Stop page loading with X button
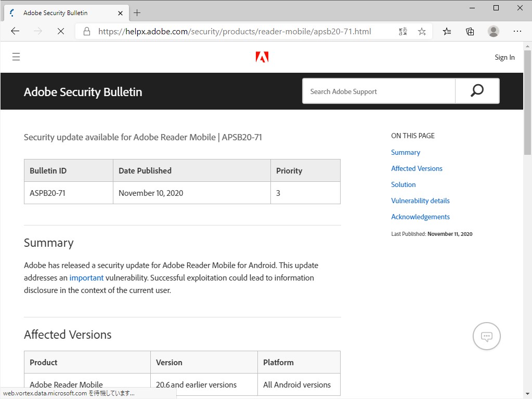532x399 pixels. 60,31
